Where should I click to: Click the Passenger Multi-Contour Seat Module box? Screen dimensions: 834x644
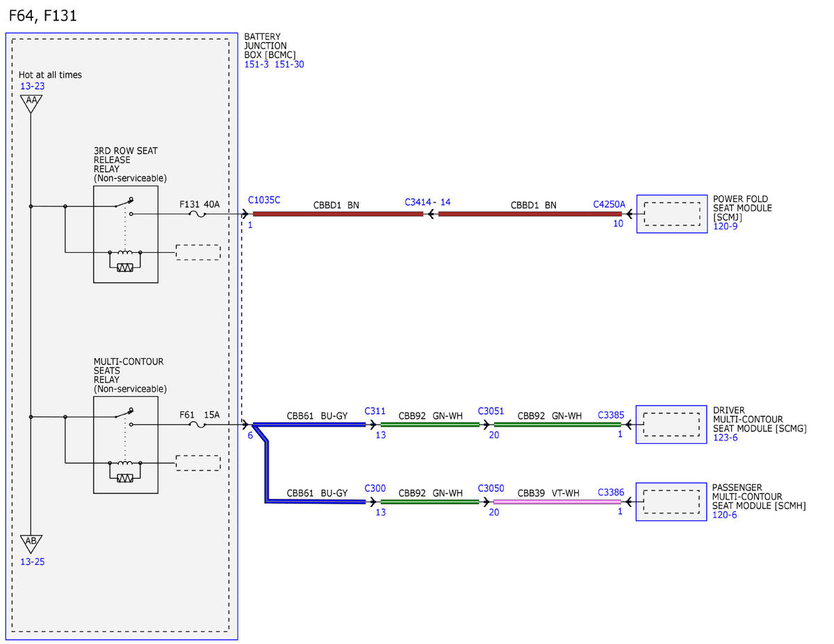click(x=671, y=502)
